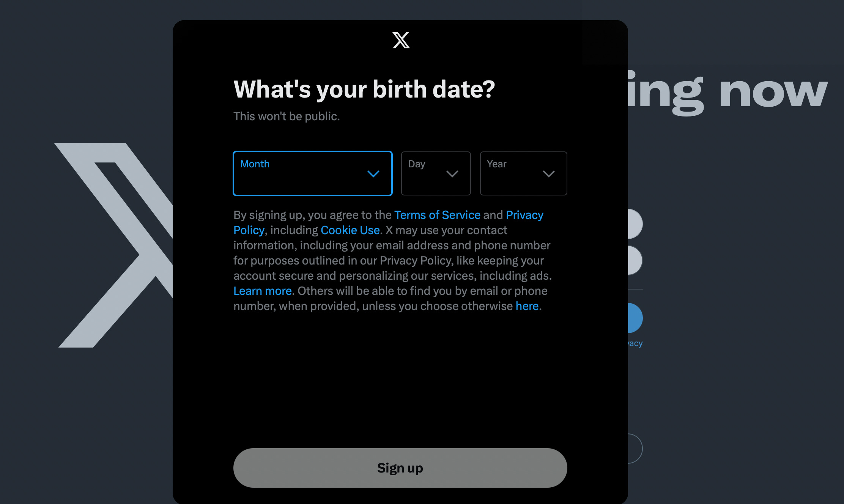Viewport: 844px width, 504px height.
Task: Click the chevron arrow in Day field
Action: 452,174
